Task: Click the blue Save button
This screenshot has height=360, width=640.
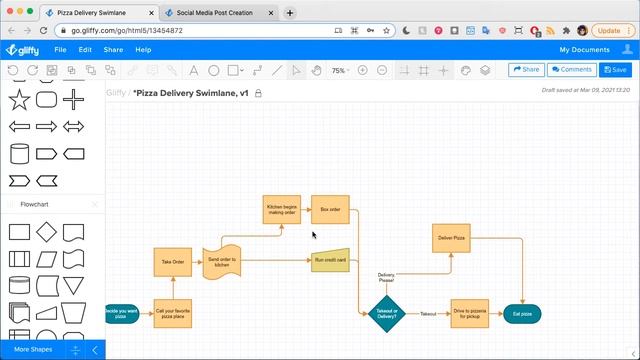Action: click(615, 70)
